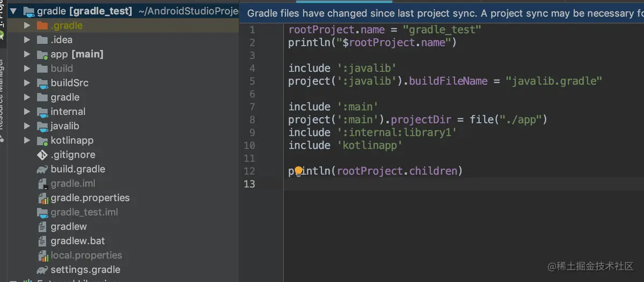This screenshot has width=644, height=282.
Task: Expand the javalib folder arrow
Action: (x=27, y=126)
